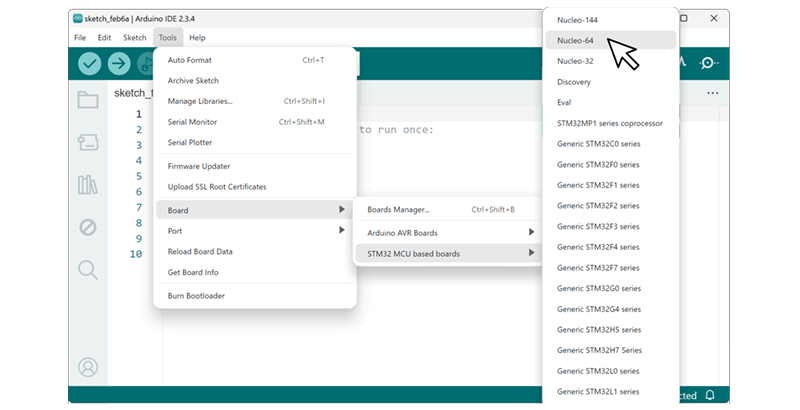Select Generic STM32F2 series

pos(611,206)
